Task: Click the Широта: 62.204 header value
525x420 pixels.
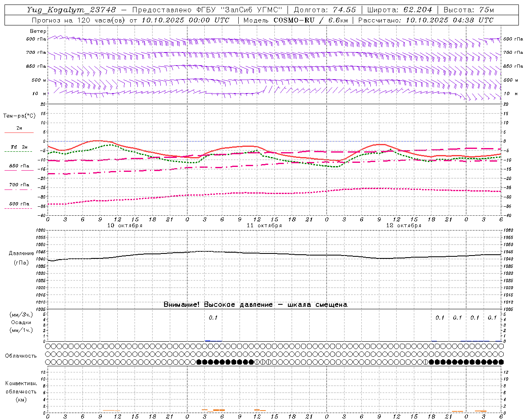Action: (x=400, y=10)
